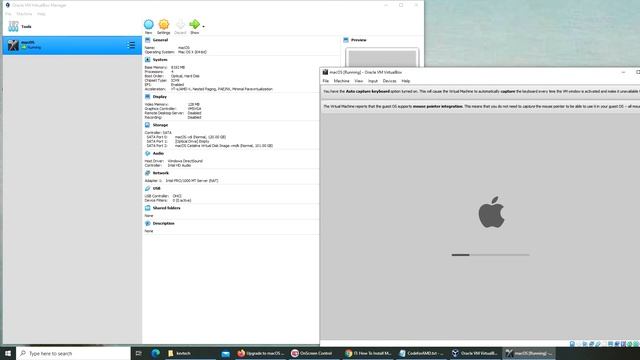Click the New machine icon in Manager toolbar
The width and height of the screenshot is (640, 360).
pyautogui.click(x=149, y=24)
